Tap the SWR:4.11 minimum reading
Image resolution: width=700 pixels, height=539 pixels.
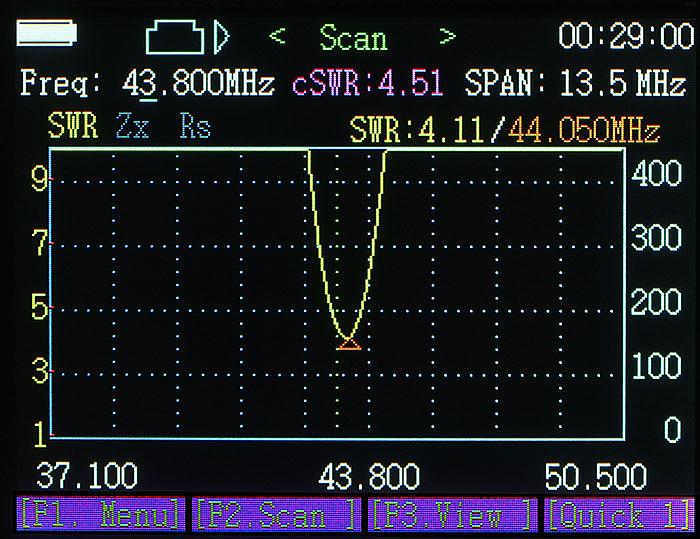click(x=417, y=130)
